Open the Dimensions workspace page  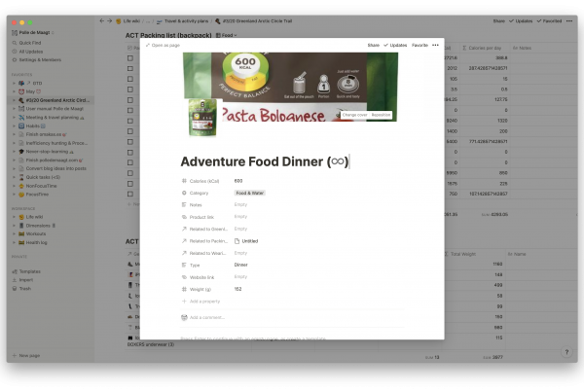(38, 226)
